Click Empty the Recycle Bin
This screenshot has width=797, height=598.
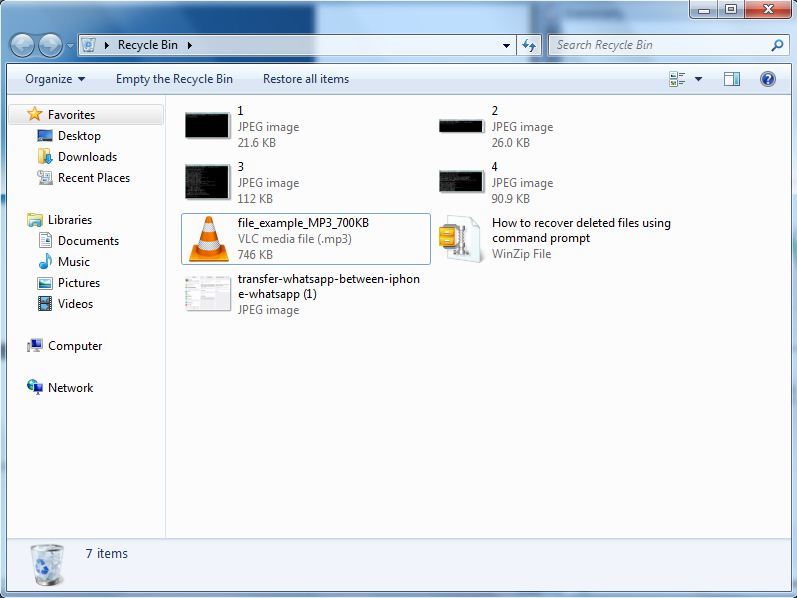pyautogui.click(x=174, y=79)
